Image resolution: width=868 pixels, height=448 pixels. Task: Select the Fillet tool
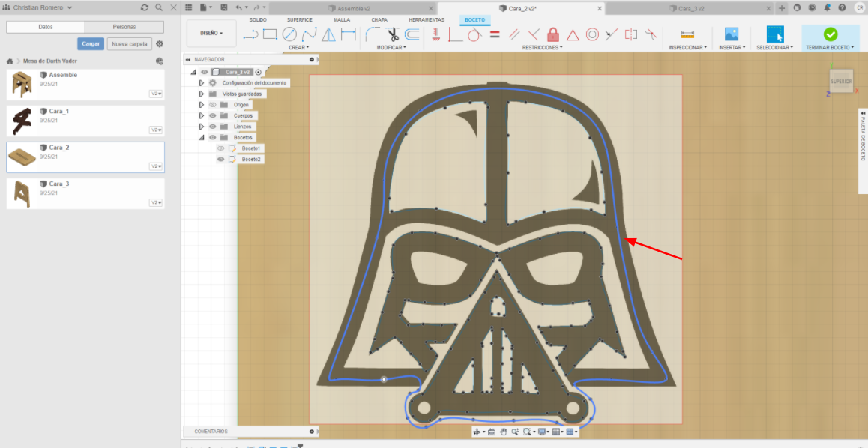coord(373,35)
